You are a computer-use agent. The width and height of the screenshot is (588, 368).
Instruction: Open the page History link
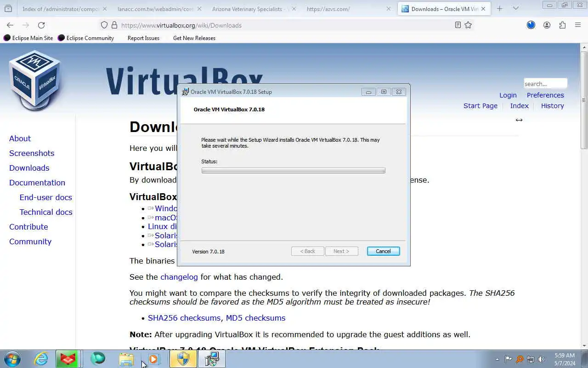[x=553, y=106]
